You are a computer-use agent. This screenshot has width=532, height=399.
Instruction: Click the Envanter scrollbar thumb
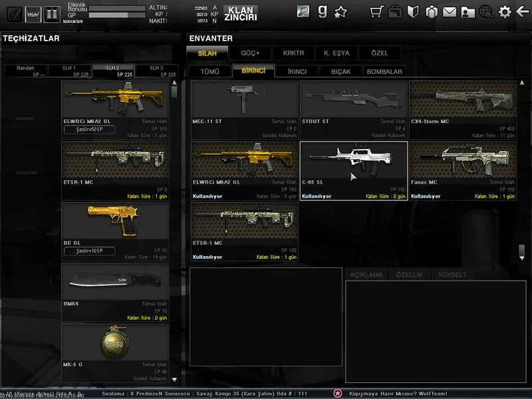tap(522, 250)
